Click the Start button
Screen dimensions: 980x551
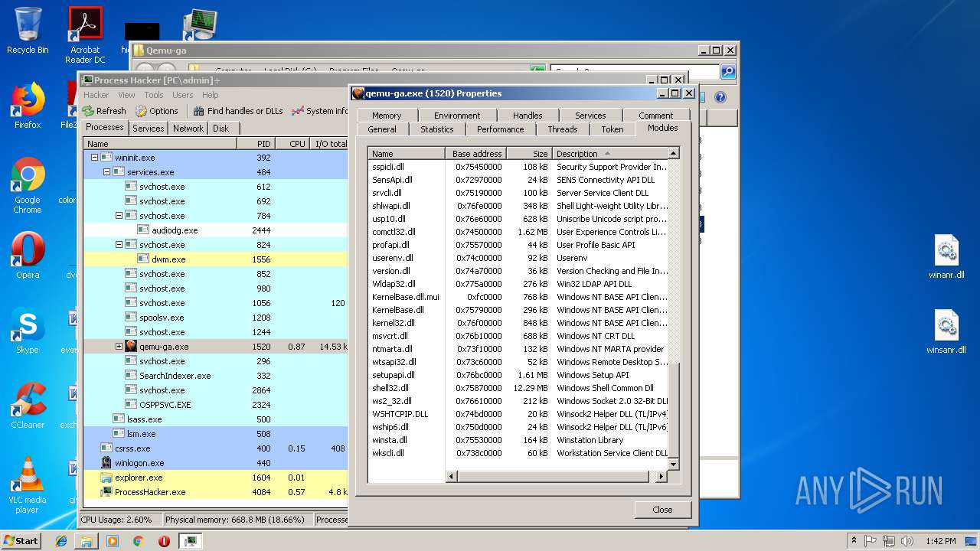(x=21, y=541)
